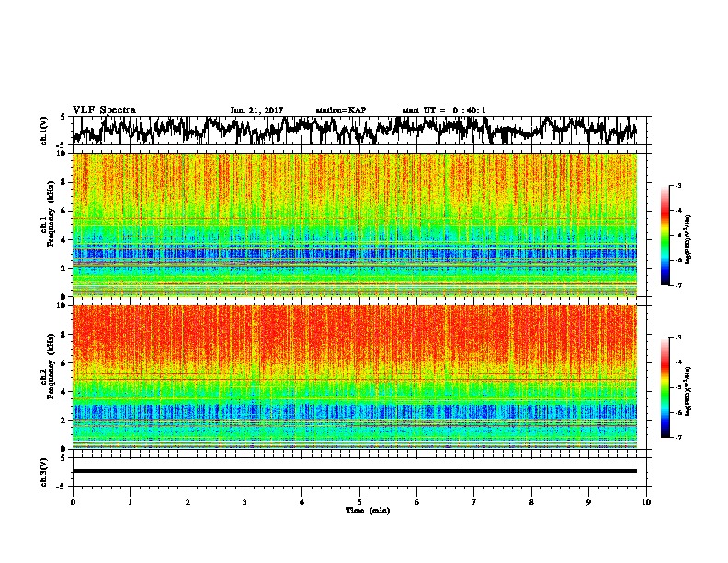Screen dimensions: 728x563
Task: Click time tick label "5" on the bottom axis
Action: 359,502
